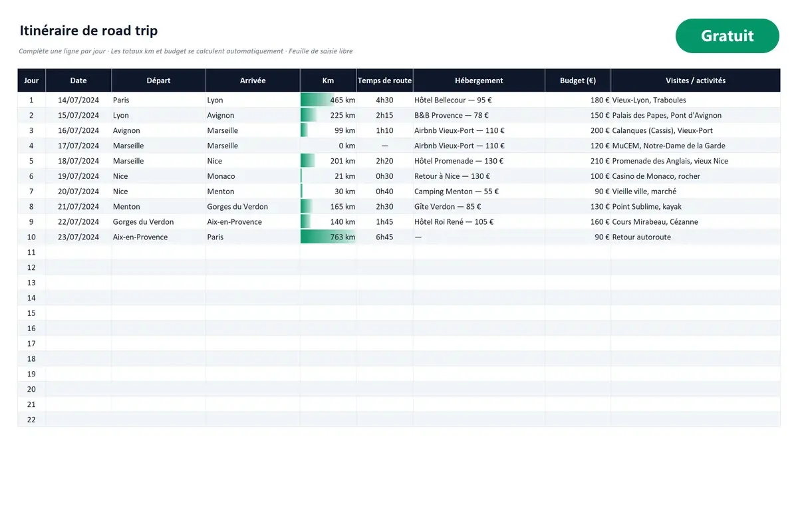This screenshot has height=532, width=798.
Task: Click the Camping Menton — 55 € cell
Action: tap(479, 192)
